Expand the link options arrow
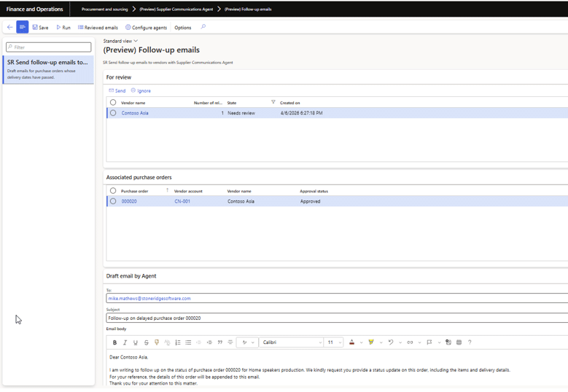Screen dimensions: 568x392 (x=419, y=342)
